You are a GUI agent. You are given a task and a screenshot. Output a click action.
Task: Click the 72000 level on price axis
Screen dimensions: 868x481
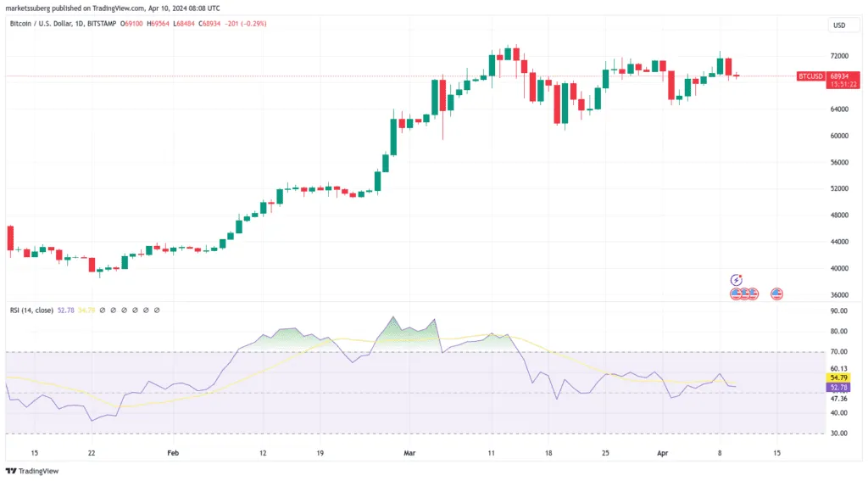tap(839, 56)
